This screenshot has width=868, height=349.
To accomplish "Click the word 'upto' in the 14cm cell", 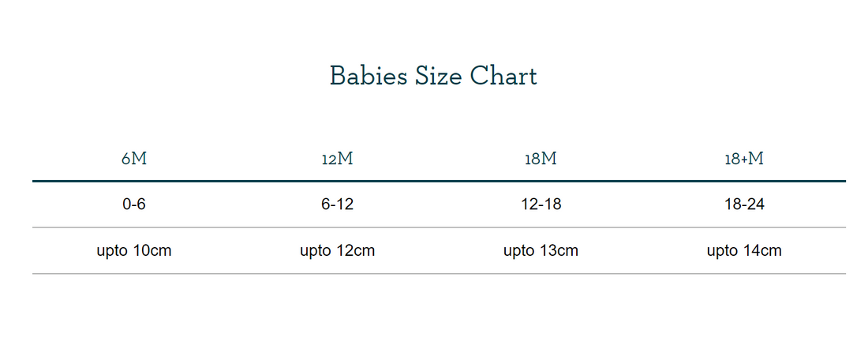I will tap(722, 252).
